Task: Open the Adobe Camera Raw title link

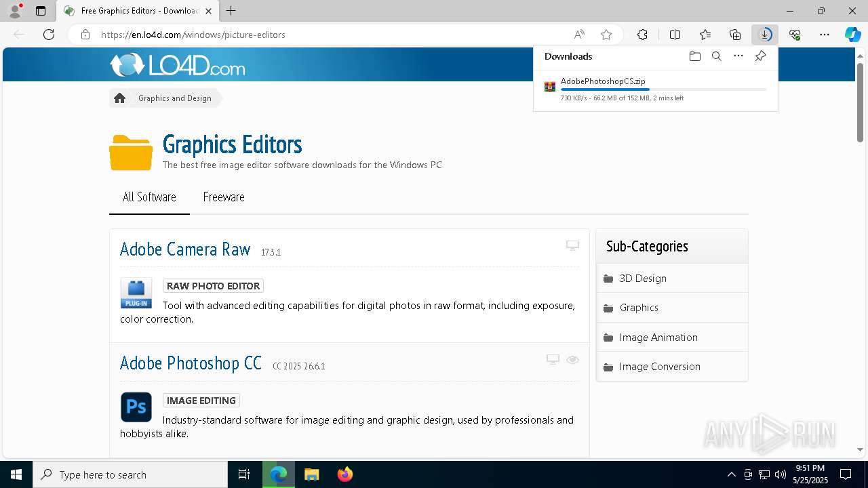Action: point(185,249)
